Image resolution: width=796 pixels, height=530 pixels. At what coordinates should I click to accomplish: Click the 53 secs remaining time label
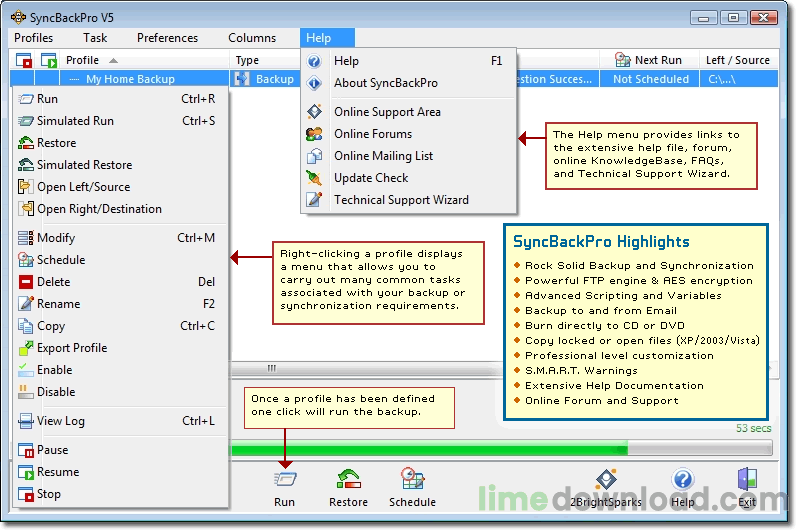[753, 428]
